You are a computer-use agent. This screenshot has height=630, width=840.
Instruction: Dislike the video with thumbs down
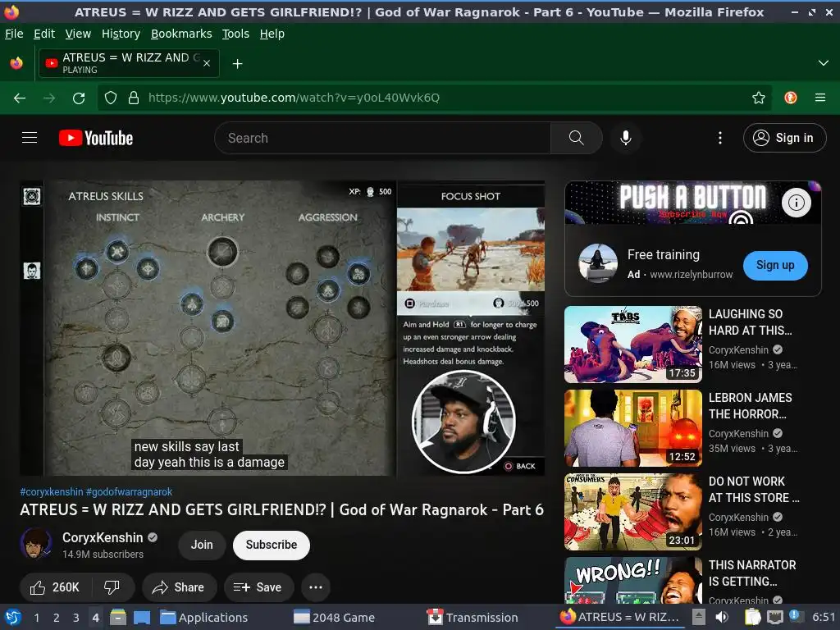(112, 587)
